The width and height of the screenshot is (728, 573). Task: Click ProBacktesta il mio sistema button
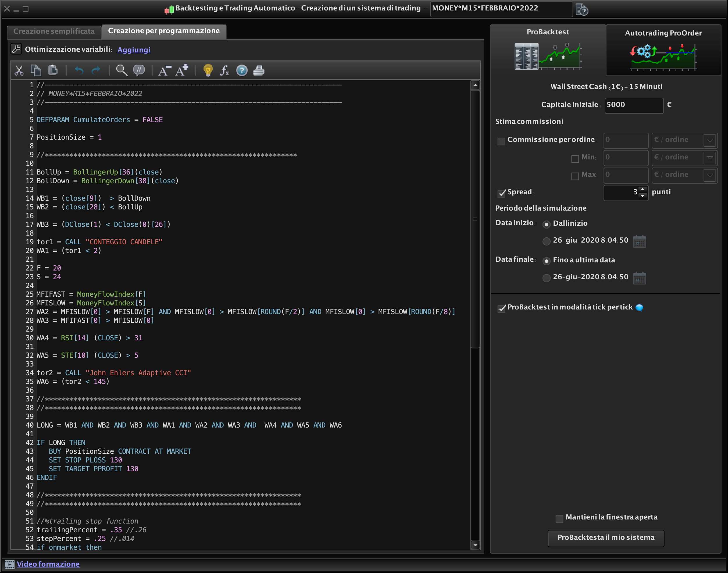click(x=606, y=538)
